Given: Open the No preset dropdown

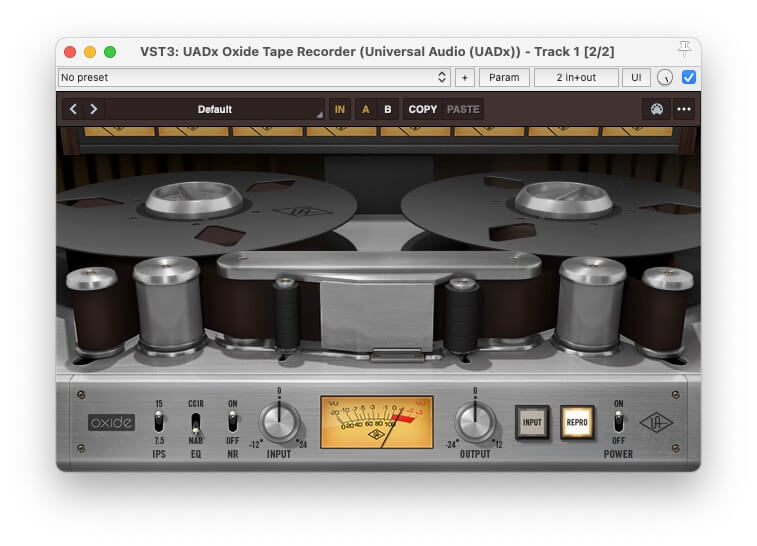Looking at the screenshot, I should point(254,77).
